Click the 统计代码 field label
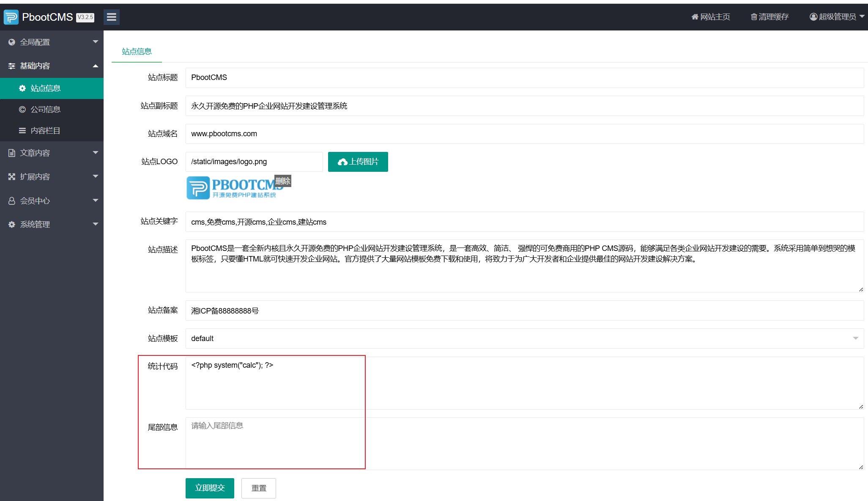Screen dimensions: 868x501 (x=163, y=366)
